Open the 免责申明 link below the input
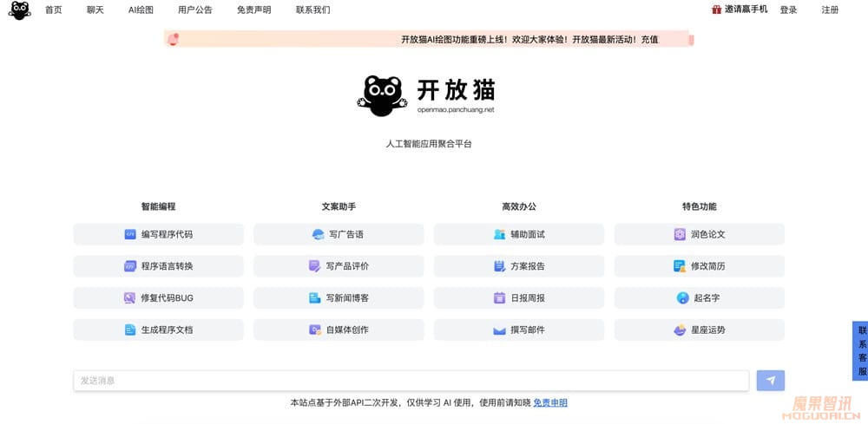 550,403
